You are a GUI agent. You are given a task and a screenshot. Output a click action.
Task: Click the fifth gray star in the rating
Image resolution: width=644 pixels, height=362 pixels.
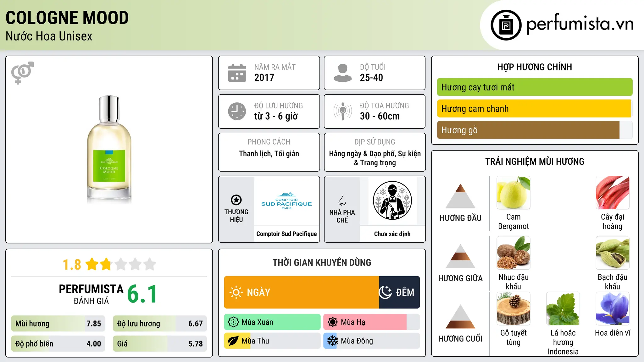pos(150,264)
